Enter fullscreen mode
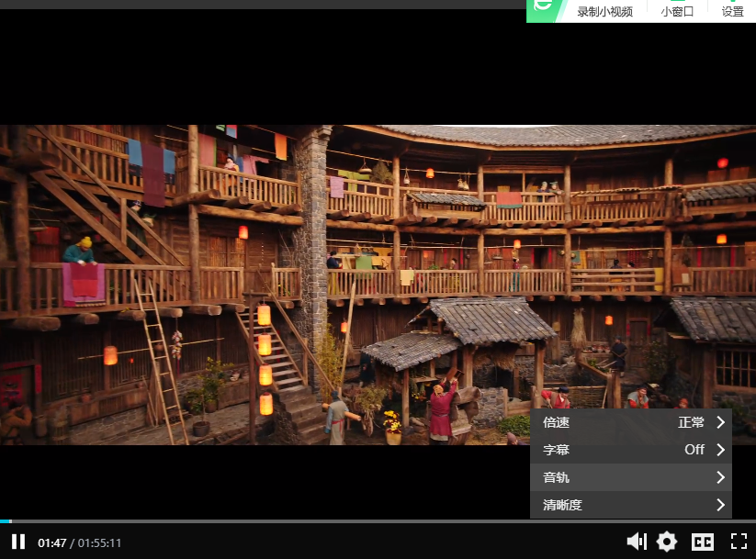This screenshot has height=559, width=756. (739, 542)
